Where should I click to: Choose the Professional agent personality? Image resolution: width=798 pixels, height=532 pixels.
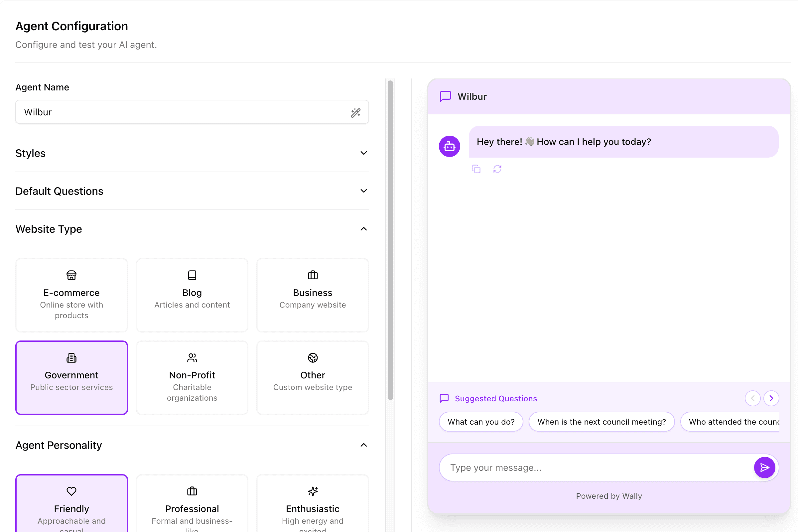[x=192, y=504]
